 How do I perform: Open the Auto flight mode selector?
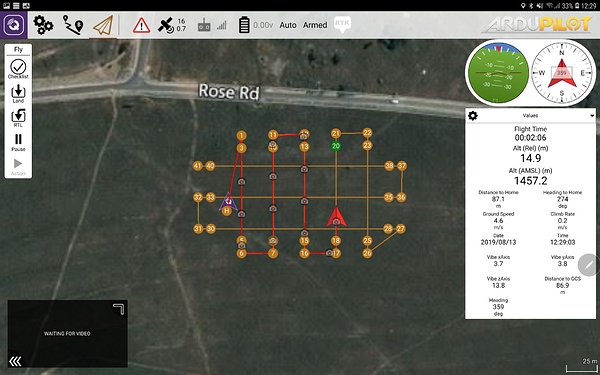click(x=288, y=25)
